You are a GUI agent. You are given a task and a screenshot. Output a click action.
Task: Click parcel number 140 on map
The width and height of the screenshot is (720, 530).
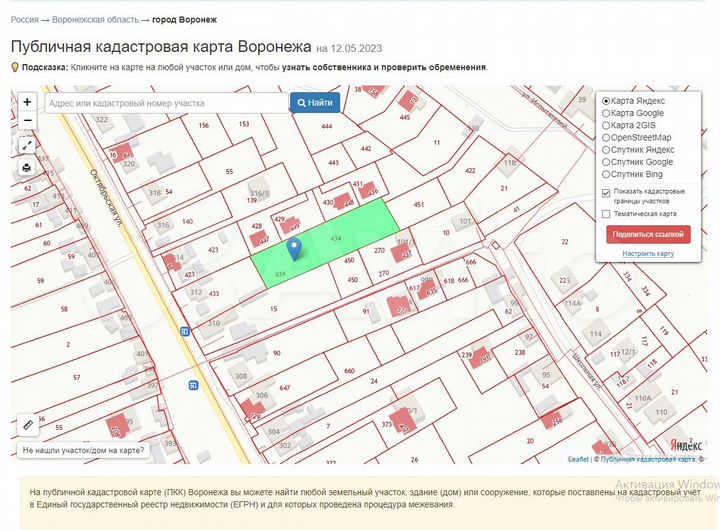(x=187, y=221)
